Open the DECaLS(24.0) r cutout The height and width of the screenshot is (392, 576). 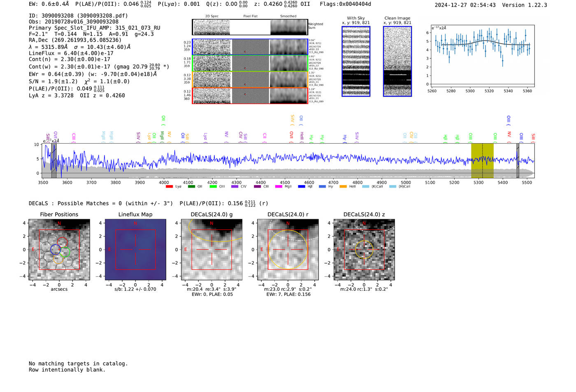coord(288,250)
